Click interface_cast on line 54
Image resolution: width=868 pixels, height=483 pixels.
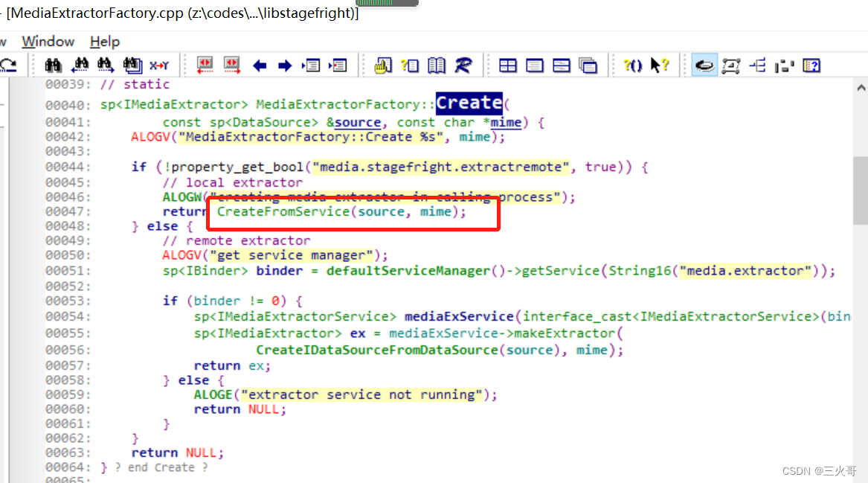(x=576, y=316)
